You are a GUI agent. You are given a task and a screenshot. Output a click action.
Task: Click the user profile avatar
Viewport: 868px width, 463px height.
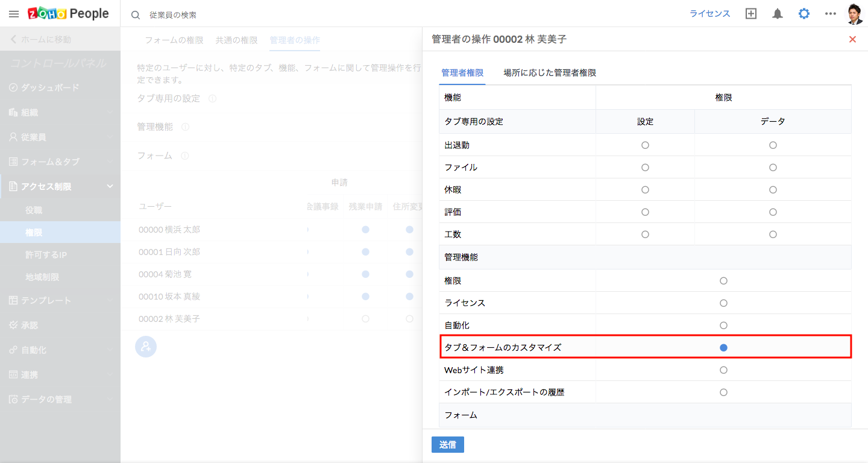(855, 14)
